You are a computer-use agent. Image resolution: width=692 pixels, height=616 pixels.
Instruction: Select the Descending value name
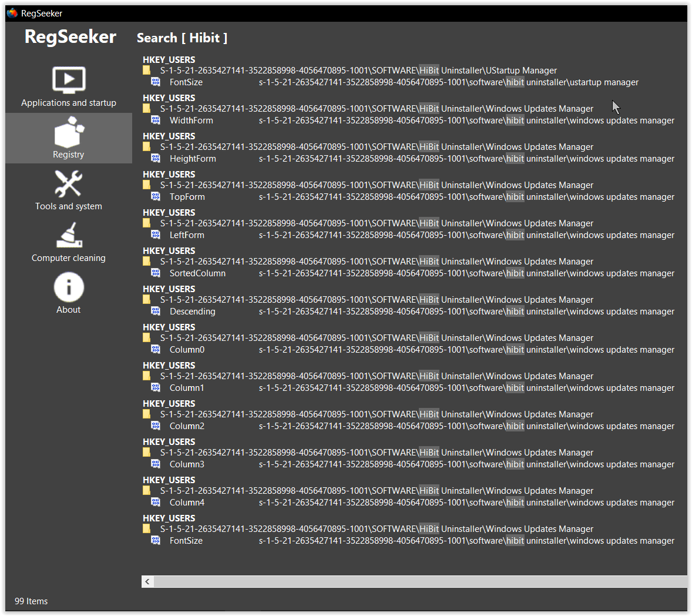click(193, 312)
